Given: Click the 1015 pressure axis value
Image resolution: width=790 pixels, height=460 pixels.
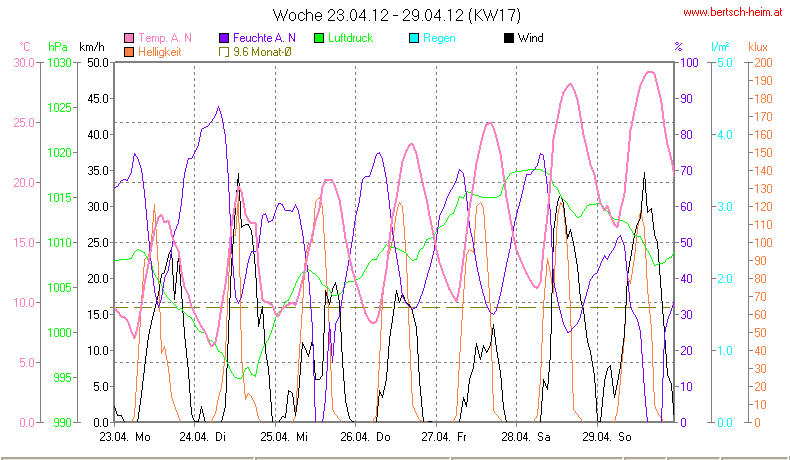Looking at the screenshot, I should pyautogui.click(x=60, y=198).
